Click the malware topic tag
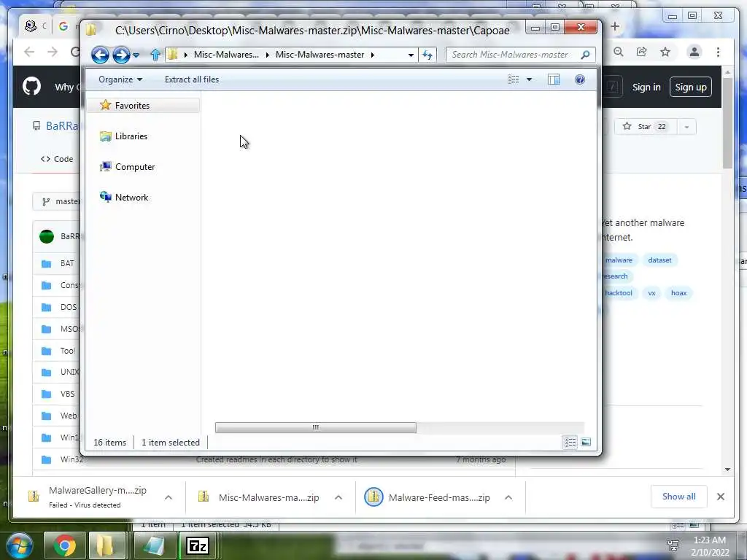This screenshot has height=560, width=747. (x=619, y=260)
